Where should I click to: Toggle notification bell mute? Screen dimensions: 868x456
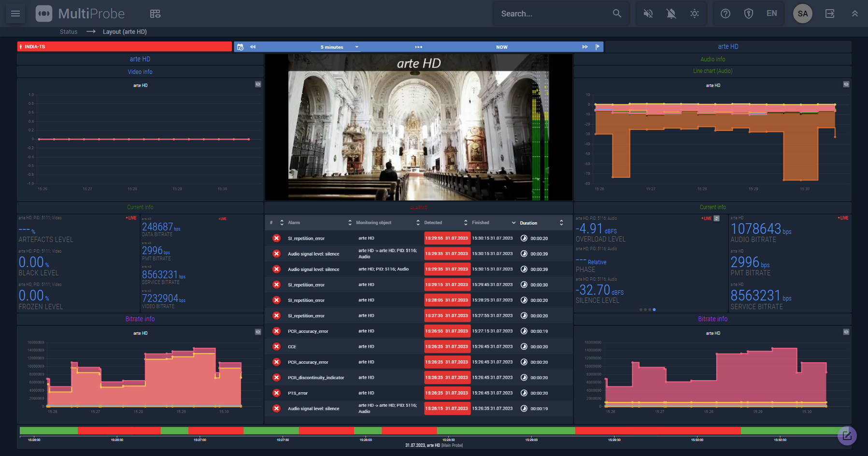671,14
